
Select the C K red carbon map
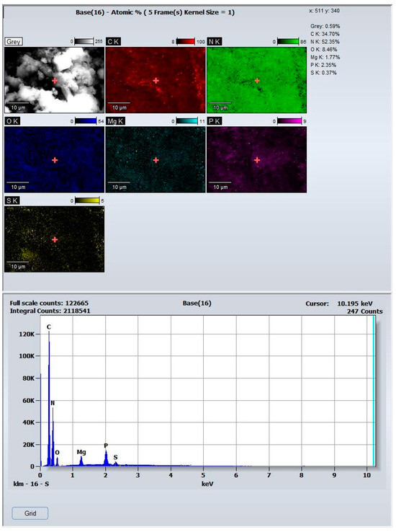(x=156, y=80)
